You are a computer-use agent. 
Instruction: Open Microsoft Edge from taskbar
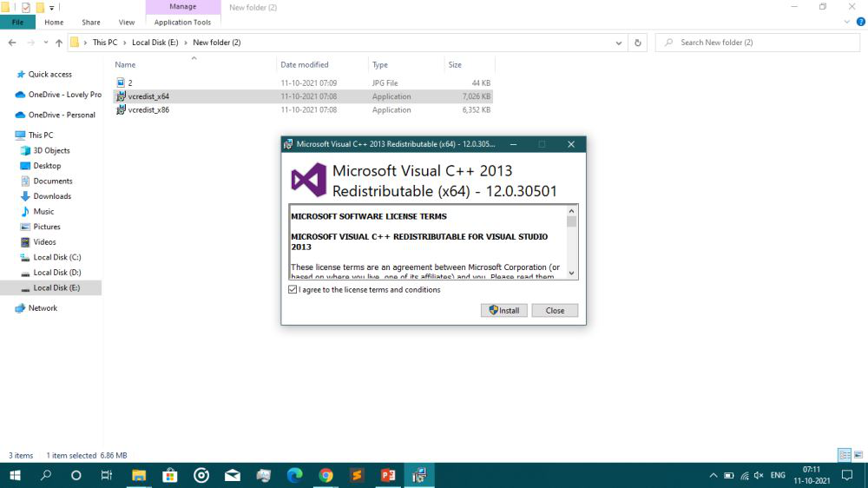(x=294, y=475)
